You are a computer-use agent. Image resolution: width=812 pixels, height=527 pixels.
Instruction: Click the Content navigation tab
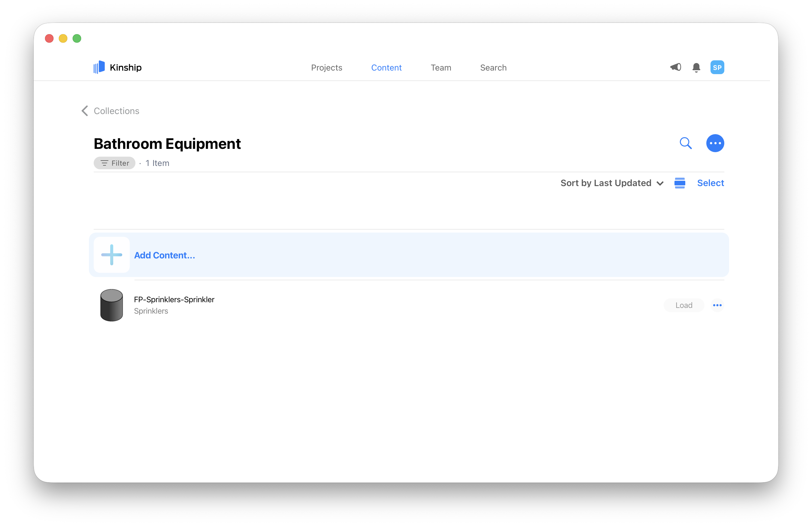[386, 68]
